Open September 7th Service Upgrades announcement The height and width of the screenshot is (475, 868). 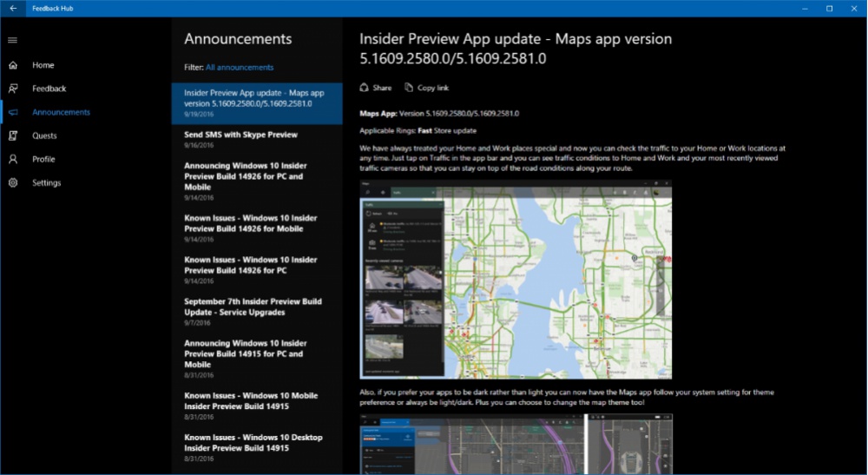pos(257,312)
